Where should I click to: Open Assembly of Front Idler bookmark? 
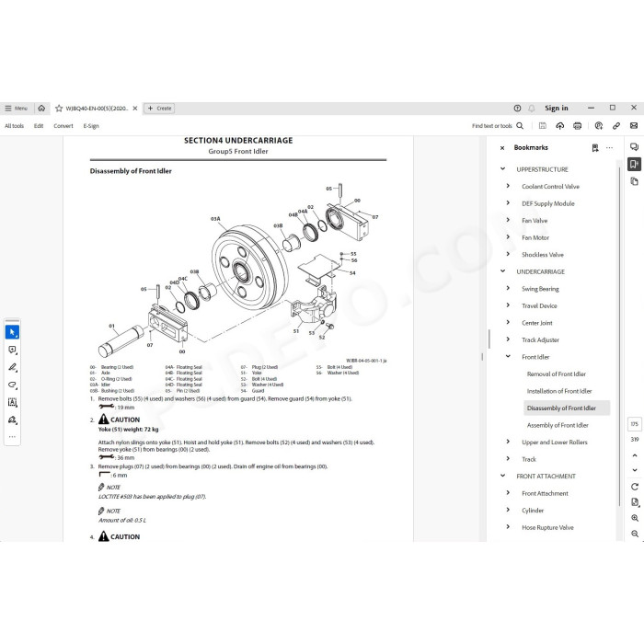(558, 425)
